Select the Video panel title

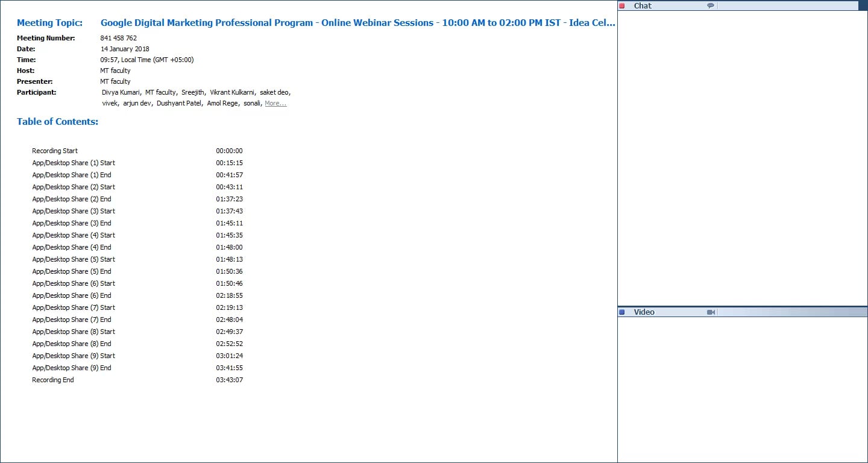pos(644,312)
